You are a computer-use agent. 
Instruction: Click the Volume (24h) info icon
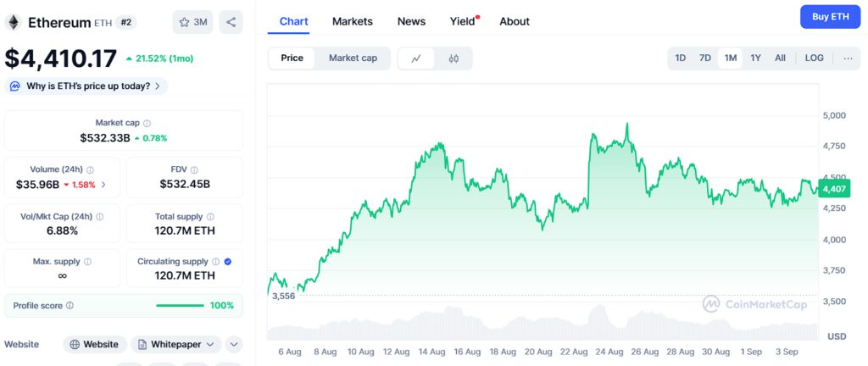(91, 169)
